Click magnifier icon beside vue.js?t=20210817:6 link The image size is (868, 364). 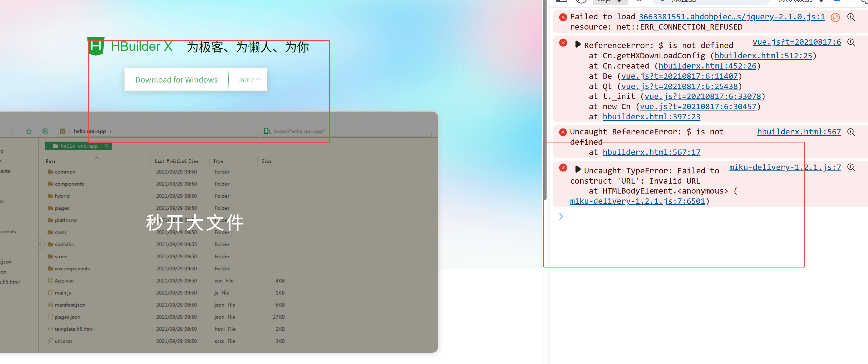[x=851, y=42]
